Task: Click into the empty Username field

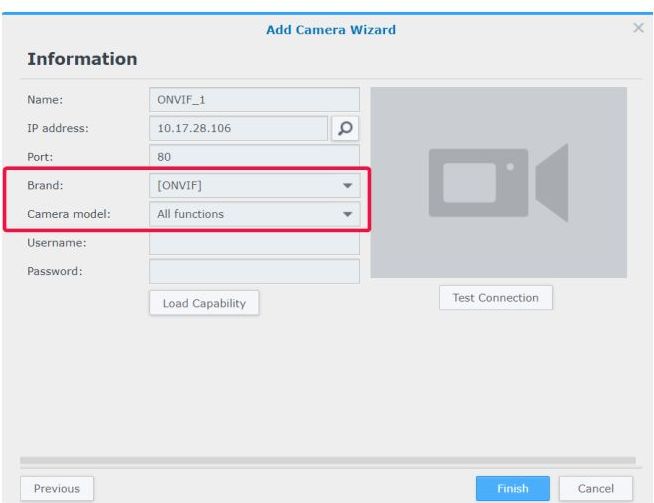Action: click(x=253, y=243)
